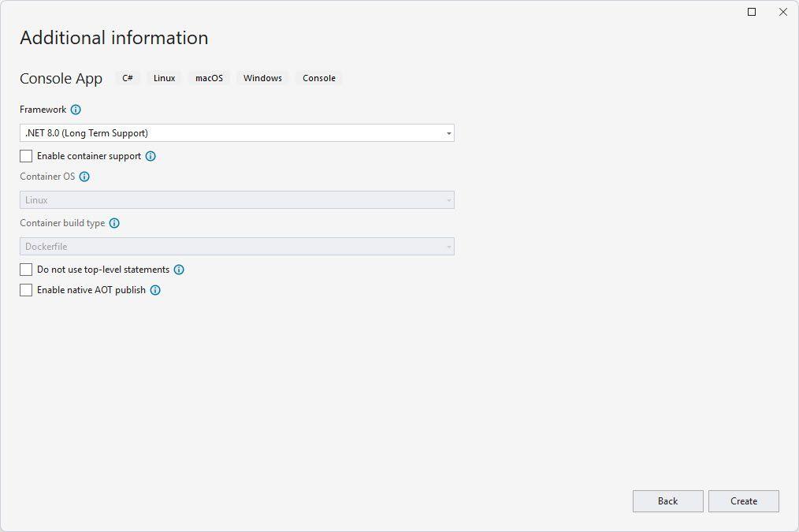Click the Linux platform tag
The height and width of the screenshot is (532, 799).
[x=164, y=78]
